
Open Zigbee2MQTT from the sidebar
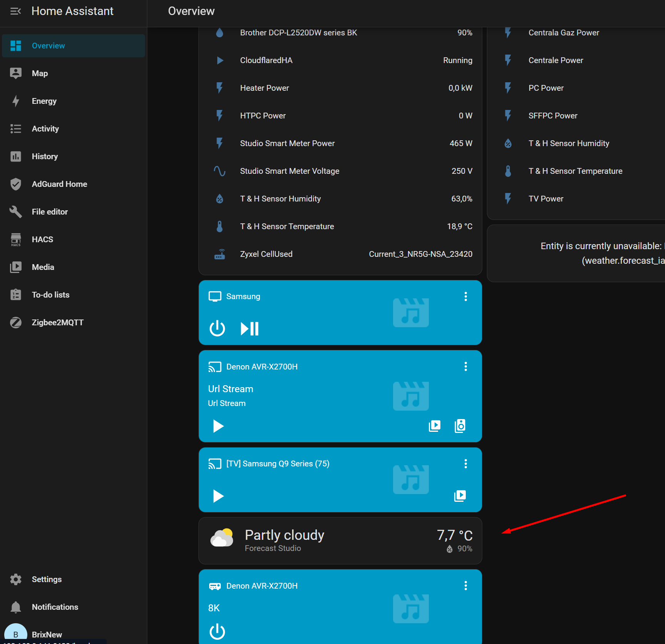point(57,323)
